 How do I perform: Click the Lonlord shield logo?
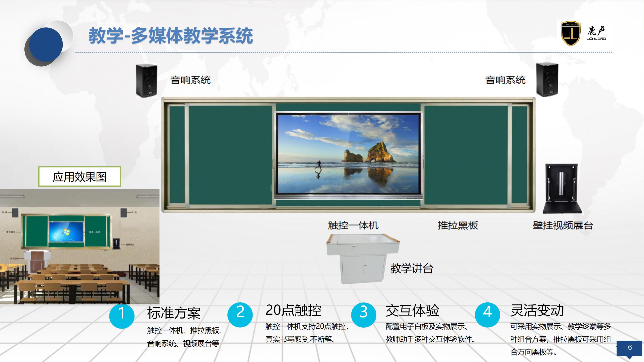[571, 34]
